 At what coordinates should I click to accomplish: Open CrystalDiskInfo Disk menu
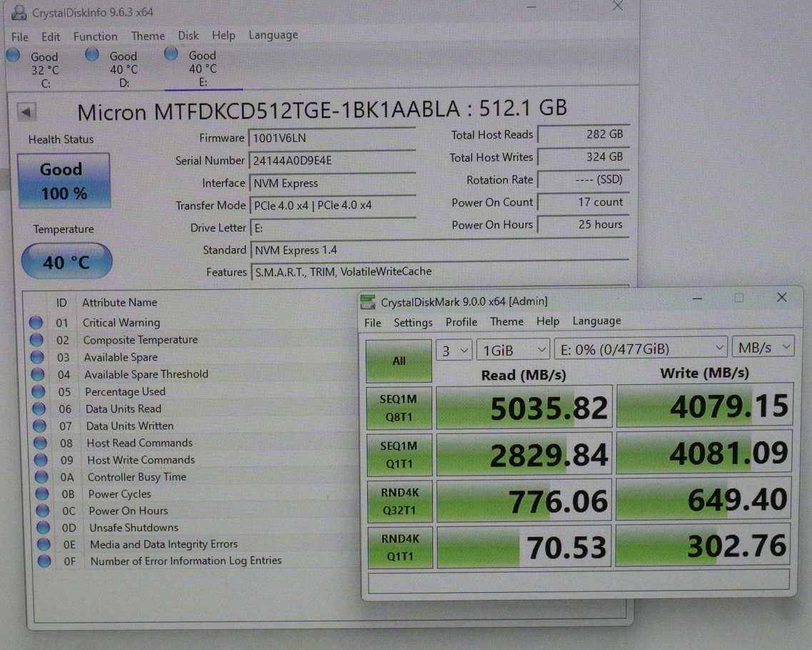(189, 35)
